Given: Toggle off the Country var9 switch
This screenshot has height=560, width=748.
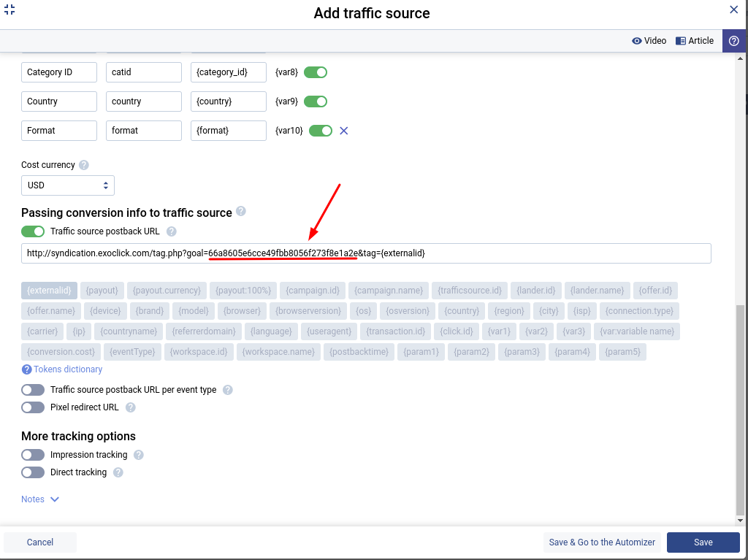Looking at the screenshot, I should coord(316,101).
